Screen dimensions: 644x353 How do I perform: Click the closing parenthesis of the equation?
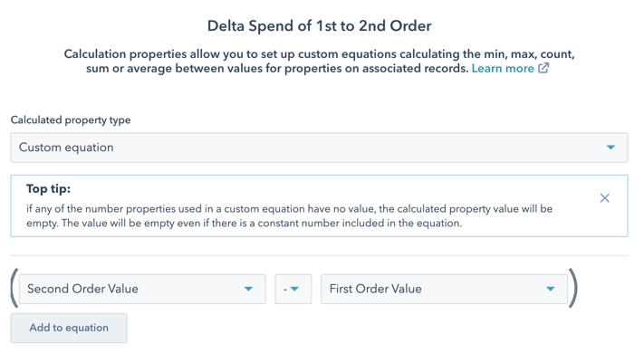click(x=573, y=288)
